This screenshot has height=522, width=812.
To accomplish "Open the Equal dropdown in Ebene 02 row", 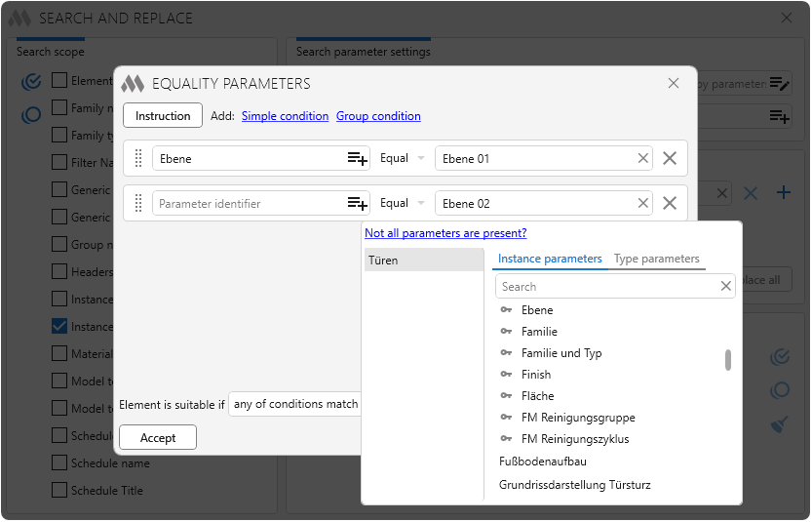I will click(x=403, y=204).
